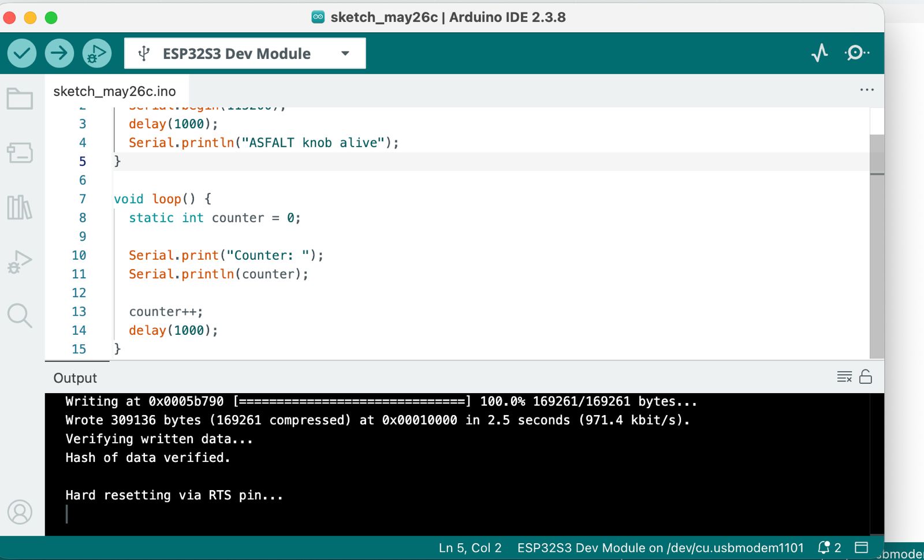Open the Serial Monitor
The image size is (924, 560).
(x=856, y=53)
